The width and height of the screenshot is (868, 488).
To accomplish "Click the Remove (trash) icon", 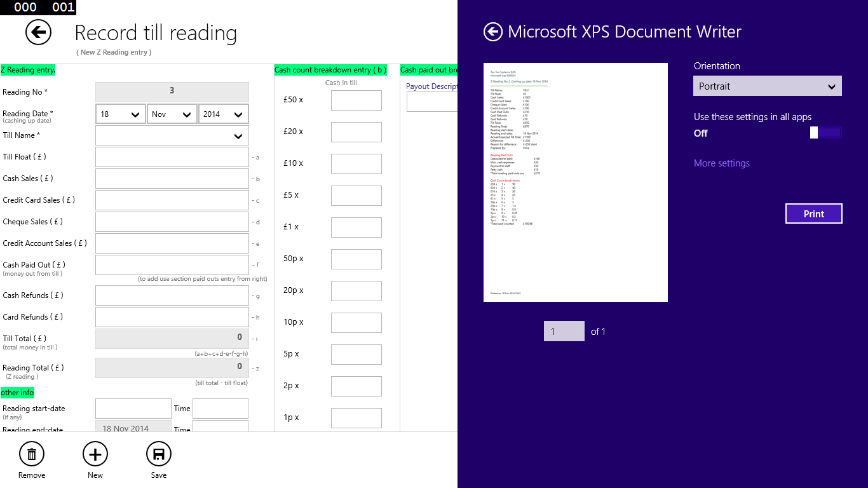I will [31, 454].
